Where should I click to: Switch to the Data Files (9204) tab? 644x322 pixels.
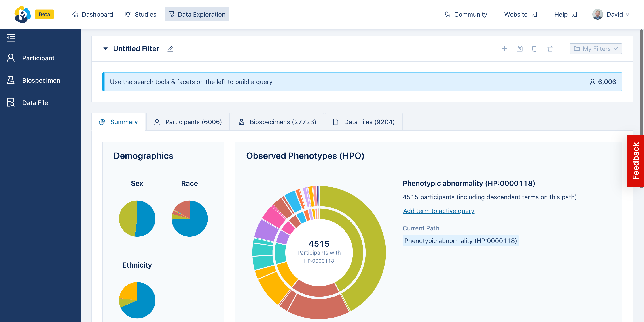coord(364,122)
